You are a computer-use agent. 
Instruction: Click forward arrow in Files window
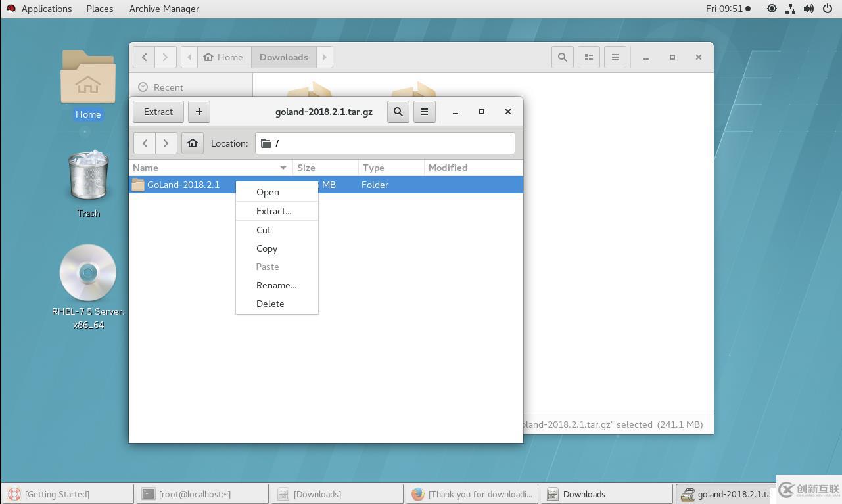[166, 57]
